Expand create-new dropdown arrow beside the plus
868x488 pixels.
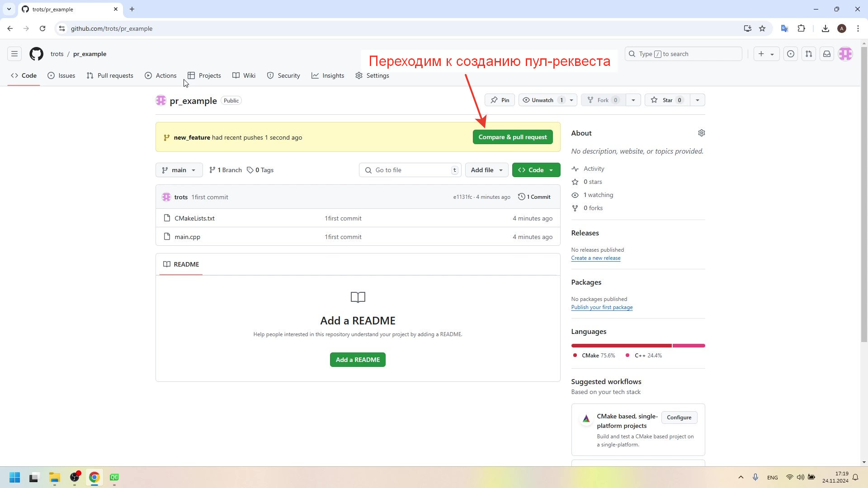click(772, 54)
